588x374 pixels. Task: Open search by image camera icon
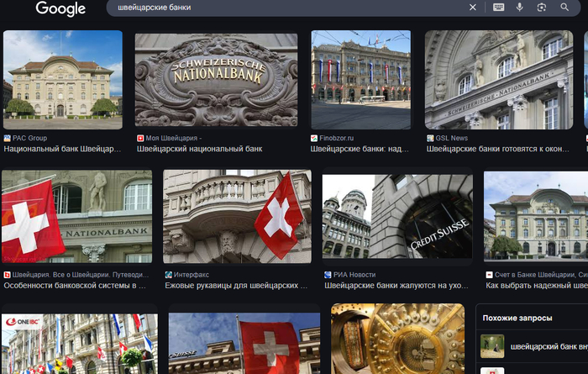point(542,7)
